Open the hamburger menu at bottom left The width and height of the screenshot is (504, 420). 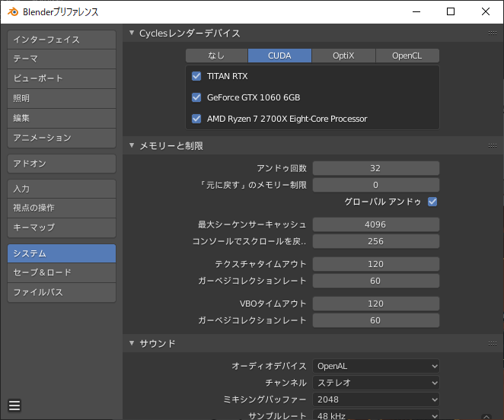pyautogui.click(x=14, y=406)
